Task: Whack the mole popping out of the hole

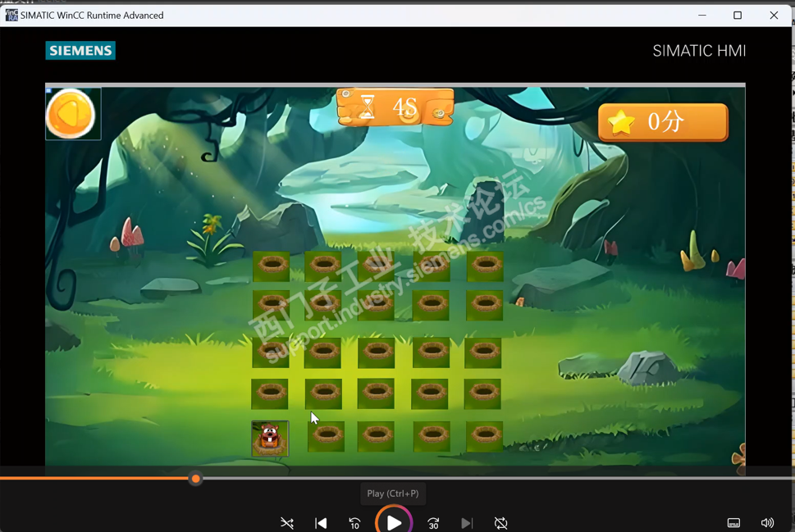Action: pyautogui.click(x=270, y=439)
